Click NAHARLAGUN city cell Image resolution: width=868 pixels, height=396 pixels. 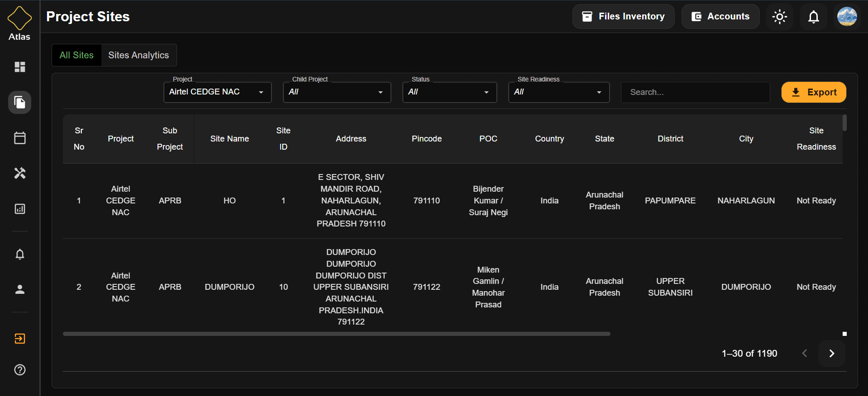point(746,201)
